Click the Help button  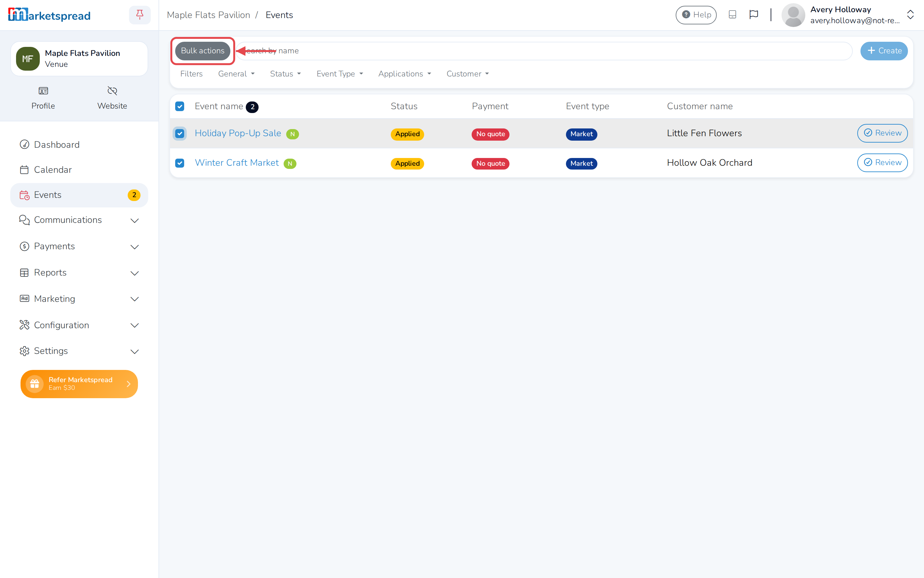696,15
